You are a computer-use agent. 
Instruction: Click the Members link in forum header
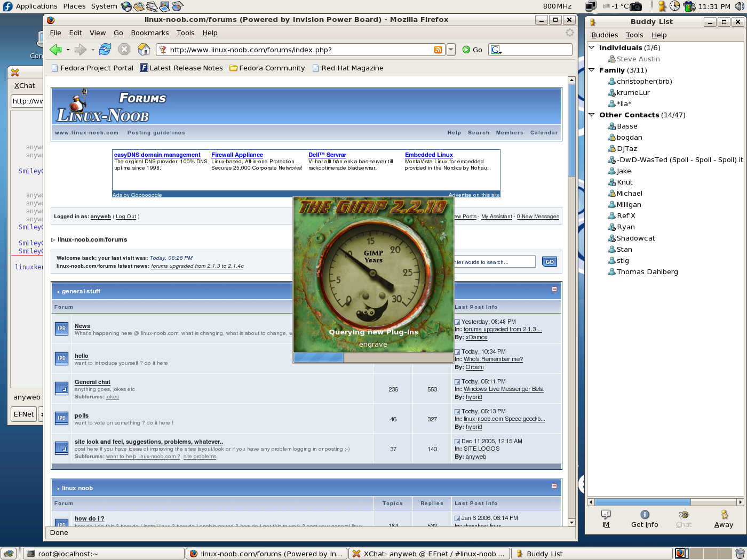pos(510,133)
